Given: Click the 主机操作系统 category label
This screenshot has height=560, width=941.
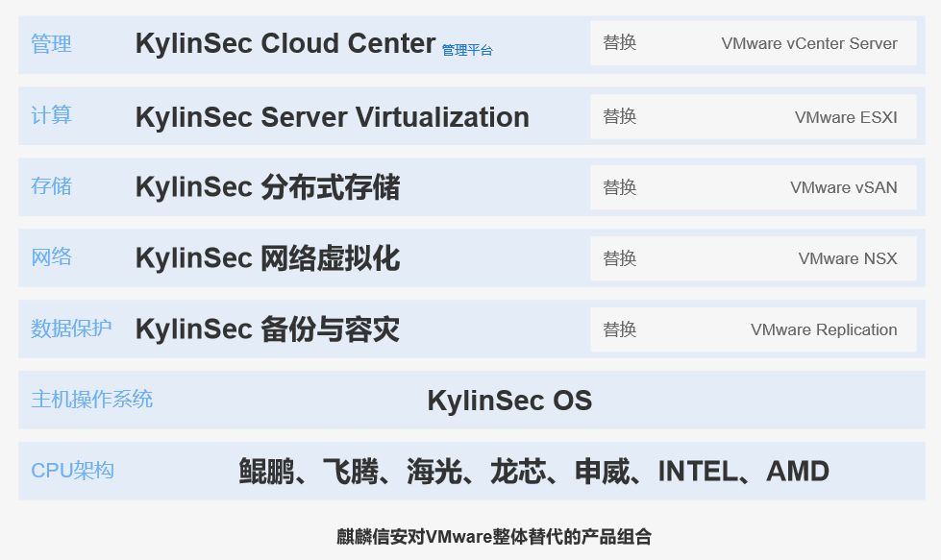Looking at the screenshot, I should coord(91,400).
